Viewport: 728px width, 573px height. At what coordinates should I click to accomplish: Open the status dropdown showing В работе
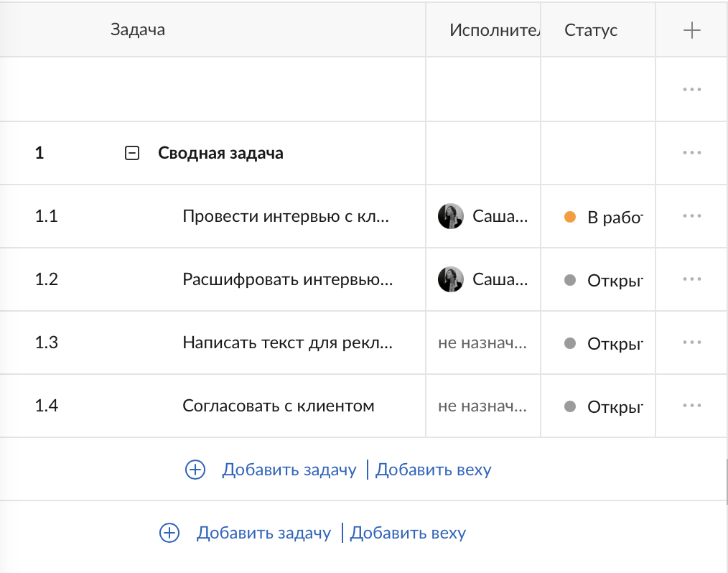600,215
